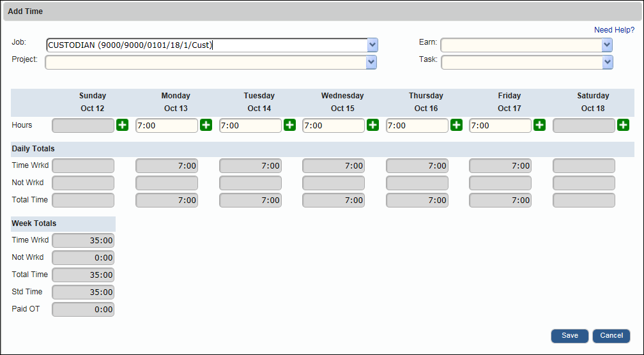
Task: Open the Need Help? link
Action: click(x=614, y=30)
